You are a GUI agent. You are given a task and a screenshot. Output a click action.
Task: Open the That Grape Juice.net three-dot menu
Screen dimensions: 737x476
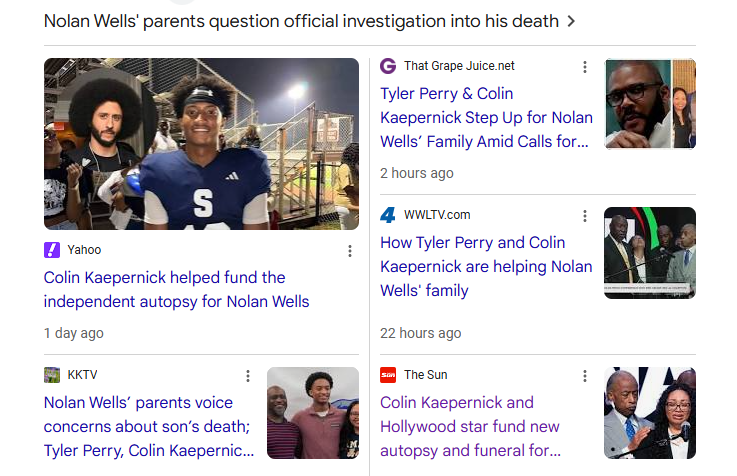click(x=585, y=67)
